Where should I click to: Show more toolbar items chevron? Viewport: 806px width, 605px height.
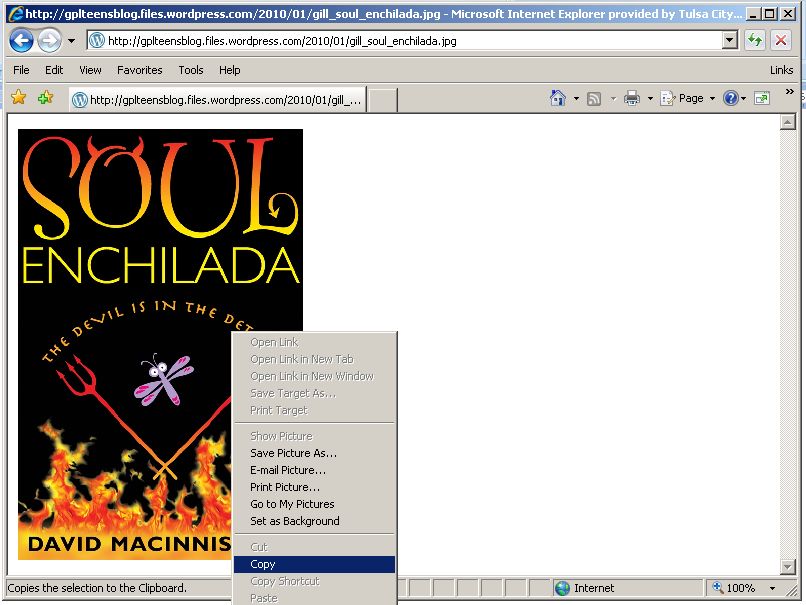tap(790, 91)
